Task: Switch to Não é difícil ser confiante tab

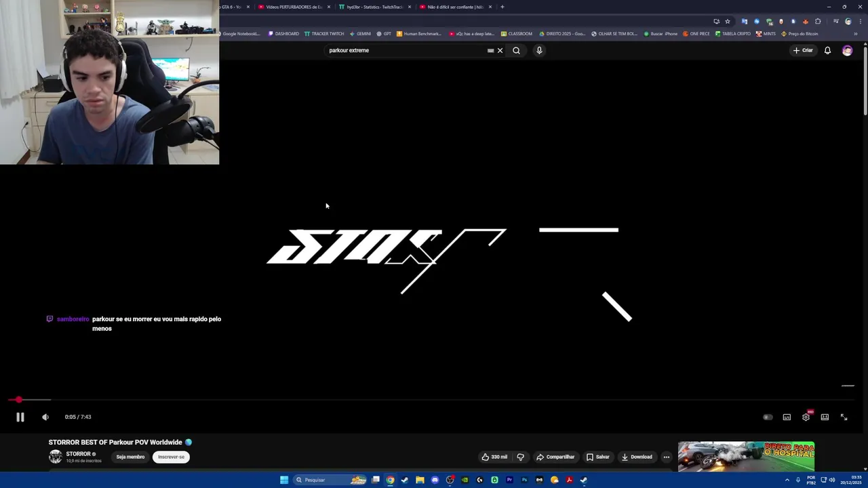Action: pyautogui.click(x=454, y=7)
